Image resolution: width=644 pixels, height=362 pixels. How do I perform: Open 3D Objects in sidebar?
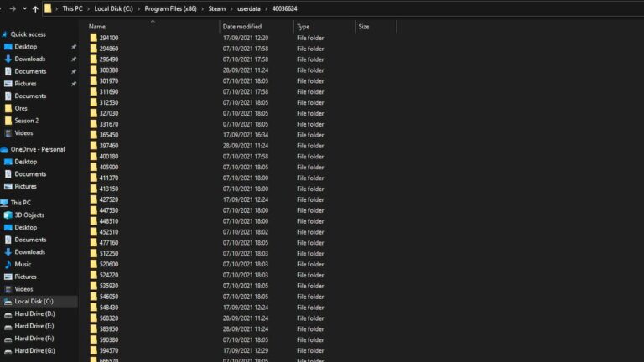pos(29,215)
